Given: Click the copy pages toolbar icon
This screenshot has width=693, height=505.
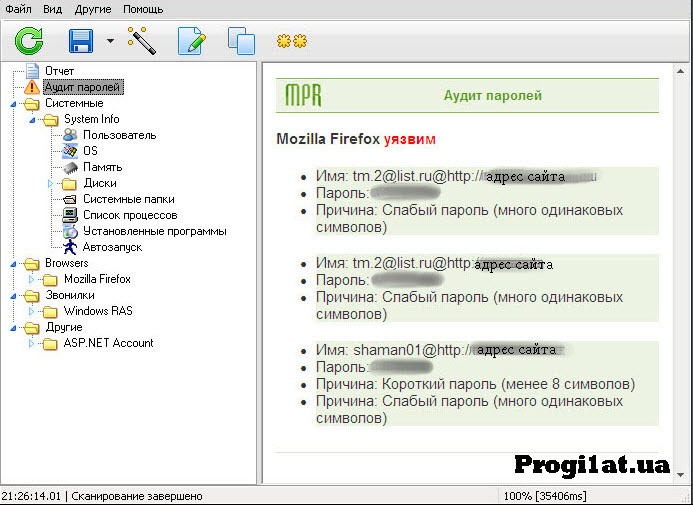Looking at the screenshot, I should click(x=241, y=41).
